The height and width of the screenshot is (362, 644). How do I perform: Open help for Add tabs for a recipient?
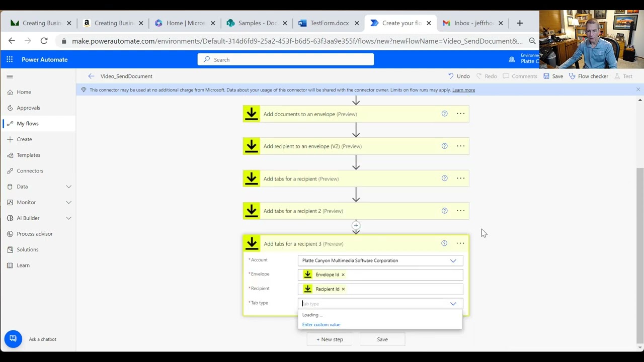(x=444, y=178)
